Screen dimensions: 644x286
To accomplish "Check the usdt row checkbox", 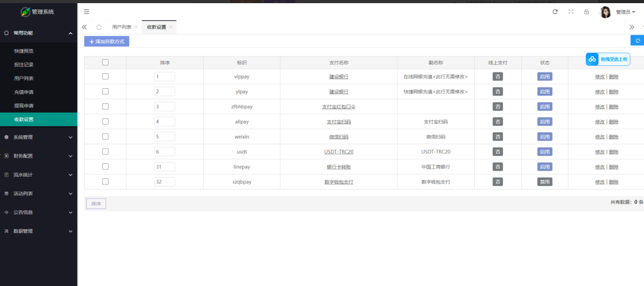I will 105,151.
